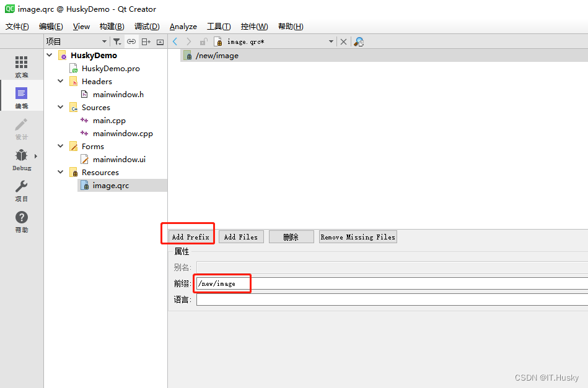Click the Add Prefix button

pyautogui.click(x=190, y=237)
